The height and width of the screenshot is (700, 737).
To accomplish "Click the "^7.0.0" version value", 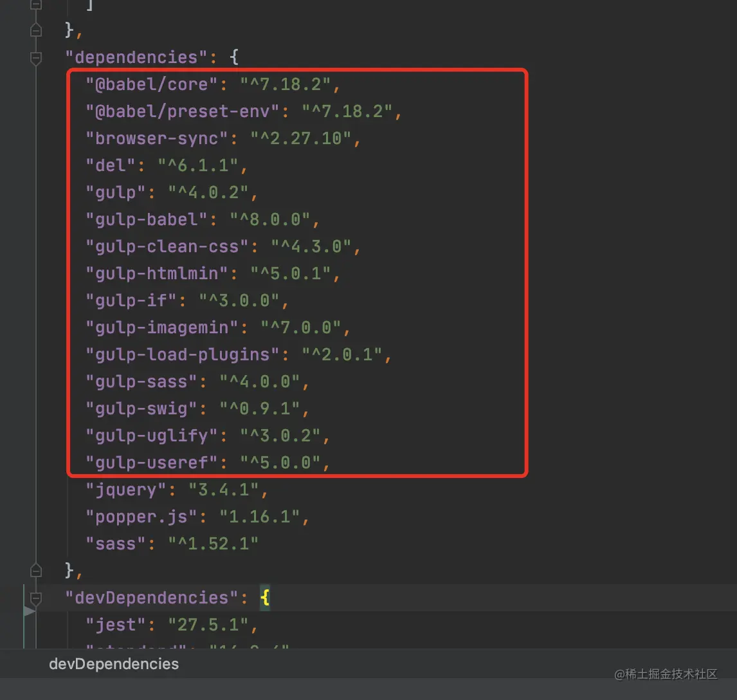I will pyautogui.click(x=301, y=327).
